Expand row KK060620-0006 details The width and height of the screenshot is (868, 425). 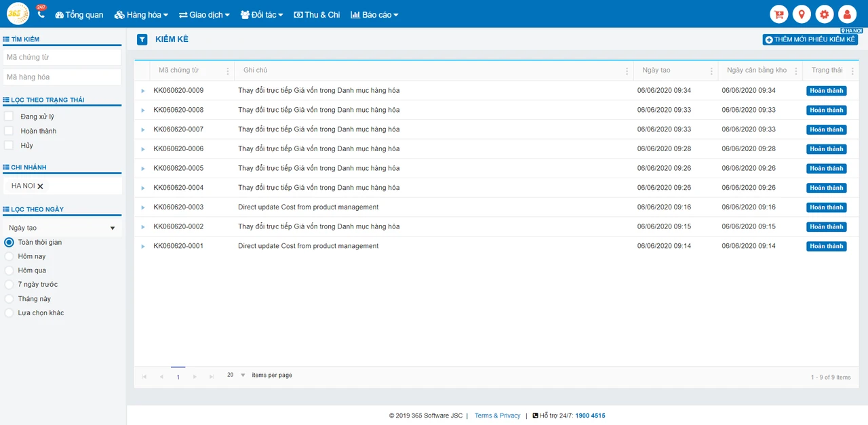tap(143, 149)
